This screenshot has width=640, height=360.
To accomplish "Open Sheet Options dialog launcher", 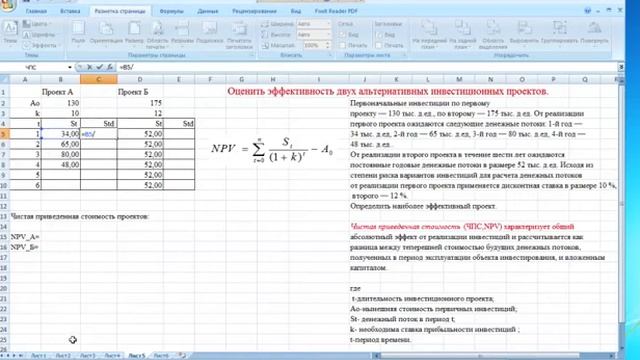I will click(404, 55).
